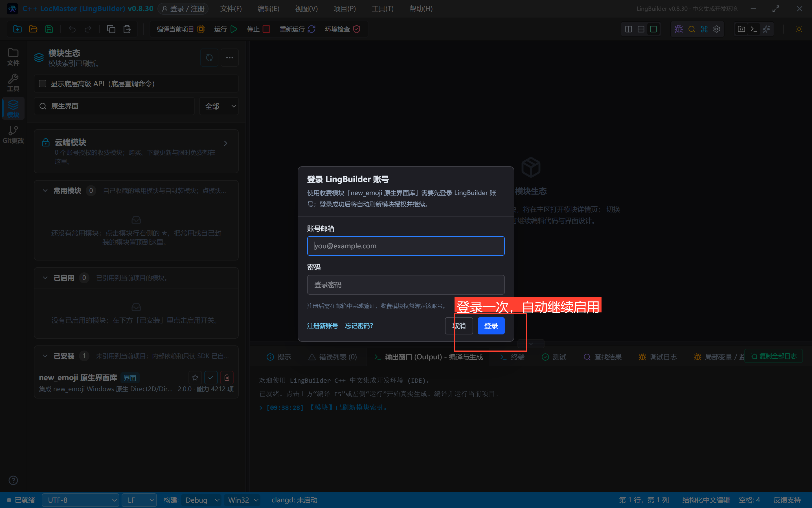Select the 模块 sidebar panel

pyautogui.click(x=13, y=109)
